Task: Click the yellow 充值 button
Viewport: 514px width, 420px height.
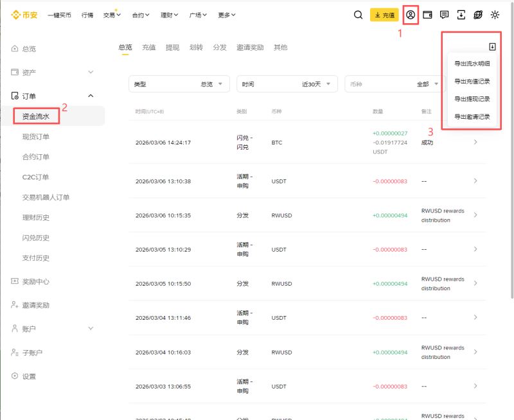Action: 384,14
